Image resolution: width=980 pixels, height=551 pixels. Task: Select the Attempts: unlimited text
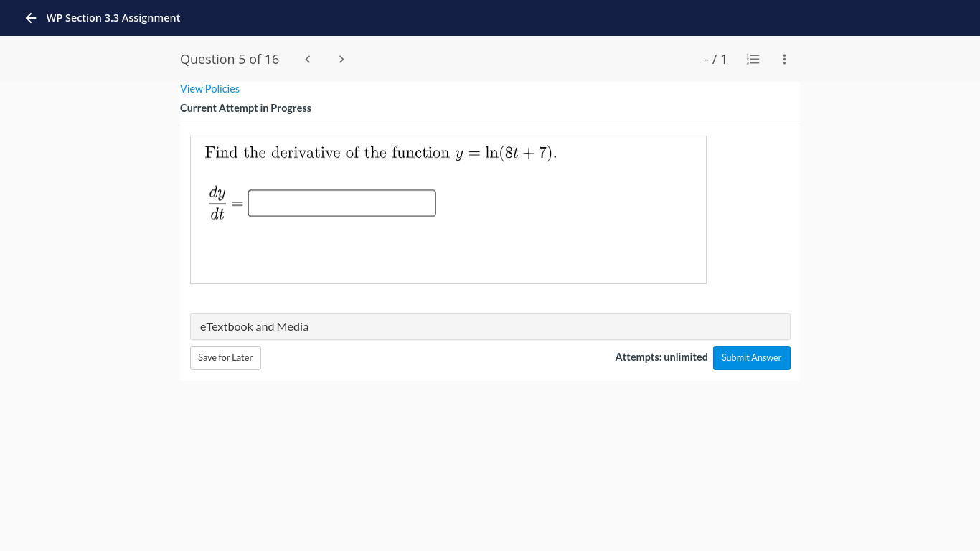click(x=661, y=357)
